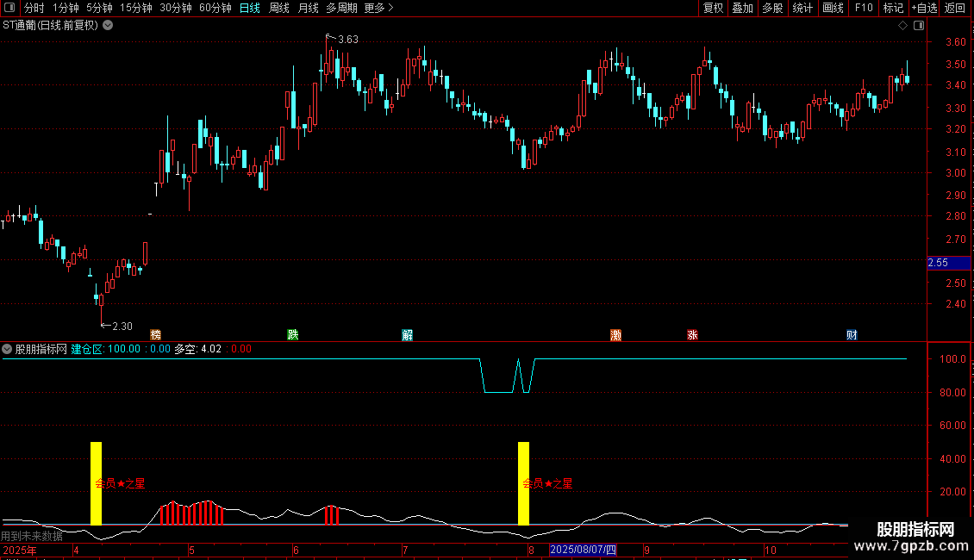Viewport: 974px width, 560px height.
Task: Add stock with +自选 button
Action: pyautogui.click(x=924, y=8)
